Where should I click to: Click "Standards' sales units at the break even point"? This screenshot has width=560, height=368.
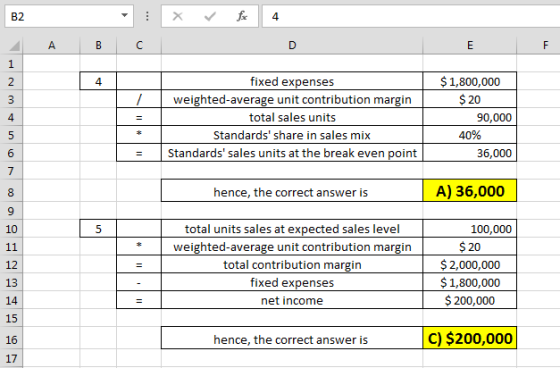[x=292, y=153]
